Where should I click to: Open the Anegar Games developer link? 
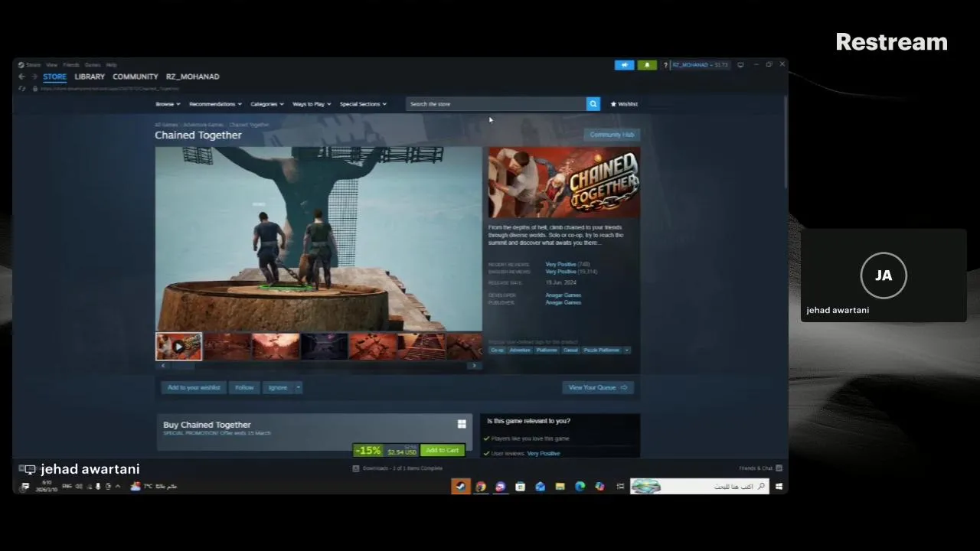point(563,295)
